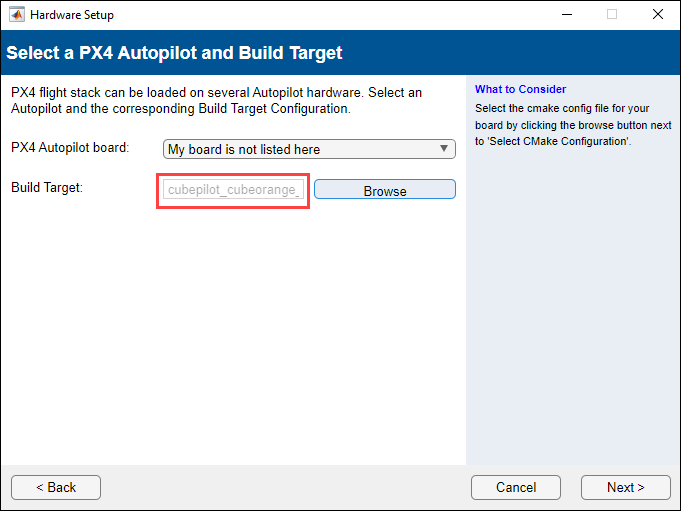
Task: Cancel the hardware setup
Action: click(x=516, y=487)
